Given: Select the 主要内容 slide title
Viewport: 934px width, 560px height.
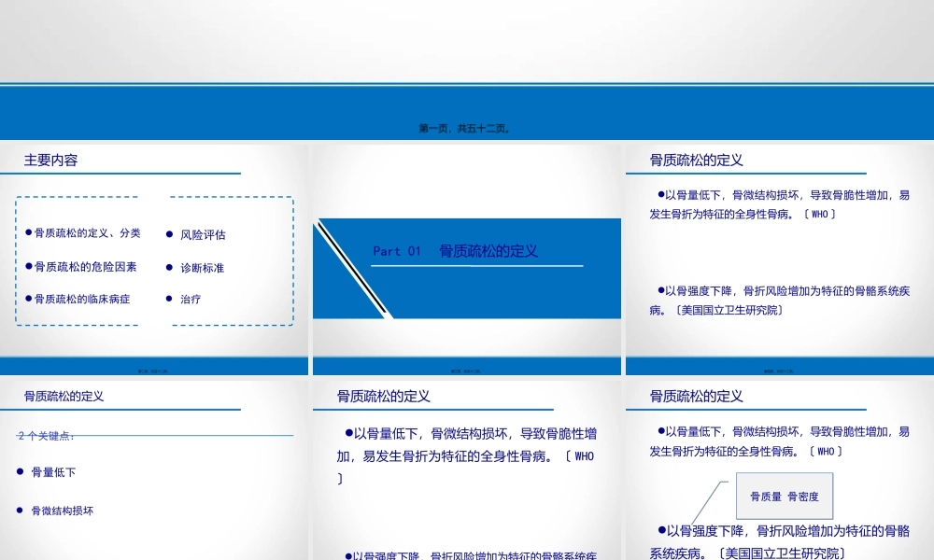Looking at the screenshot, I should [51, 160].
